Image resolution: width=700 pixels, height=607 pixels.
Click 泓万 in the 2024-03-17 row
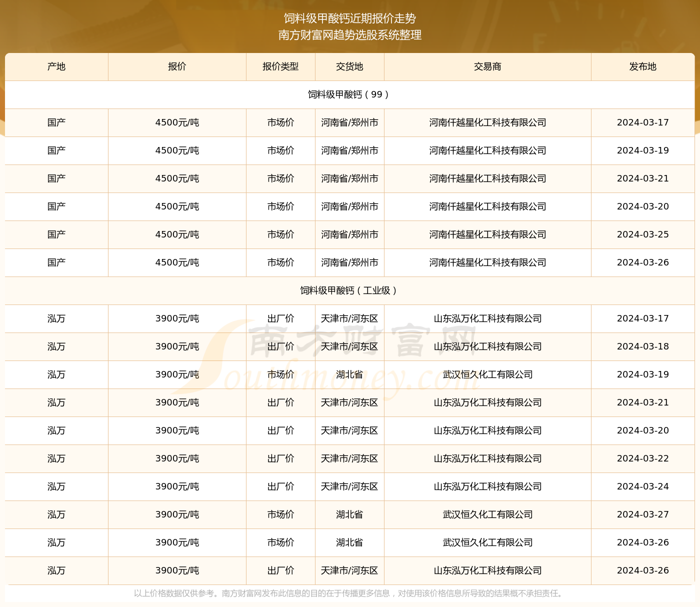point(56,318)
